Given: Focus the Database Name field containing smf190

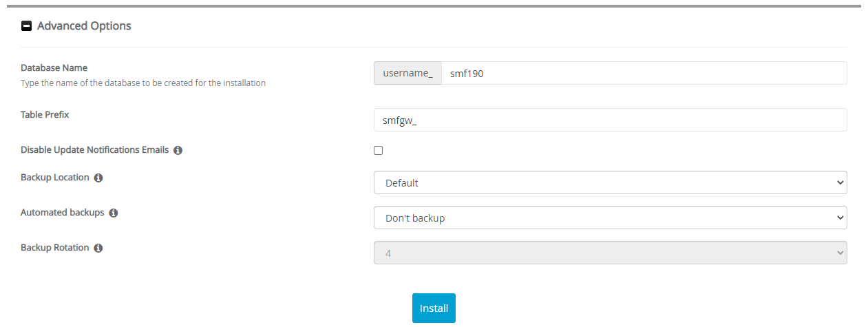Looking at the screenshot, I should (643, 73).
